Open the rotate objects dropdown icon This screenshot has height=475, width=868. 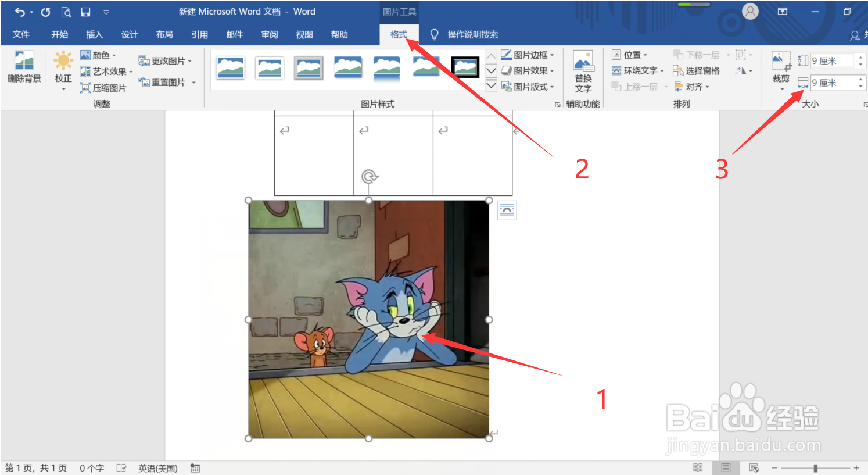coord(743,70)
